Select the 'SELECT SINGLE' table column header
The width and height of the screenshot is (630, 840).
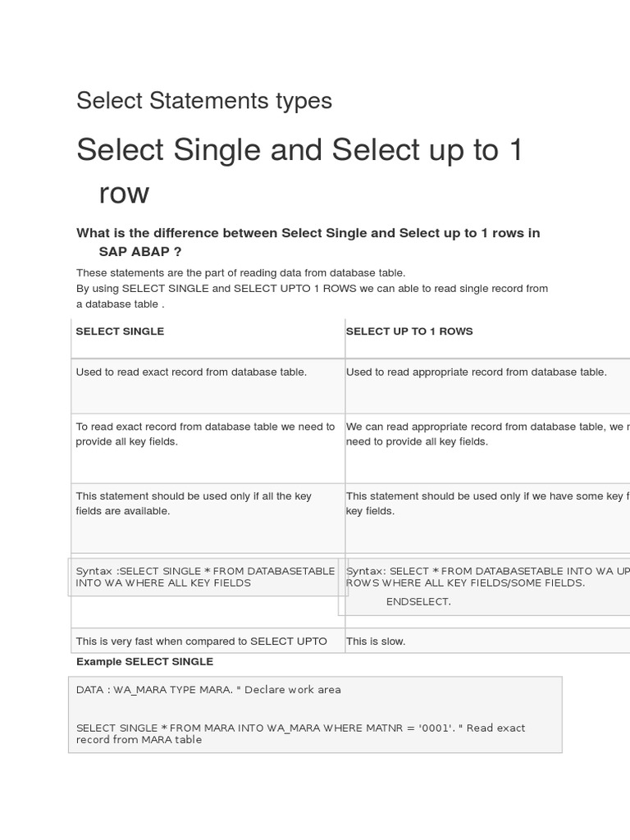(120, 331)
